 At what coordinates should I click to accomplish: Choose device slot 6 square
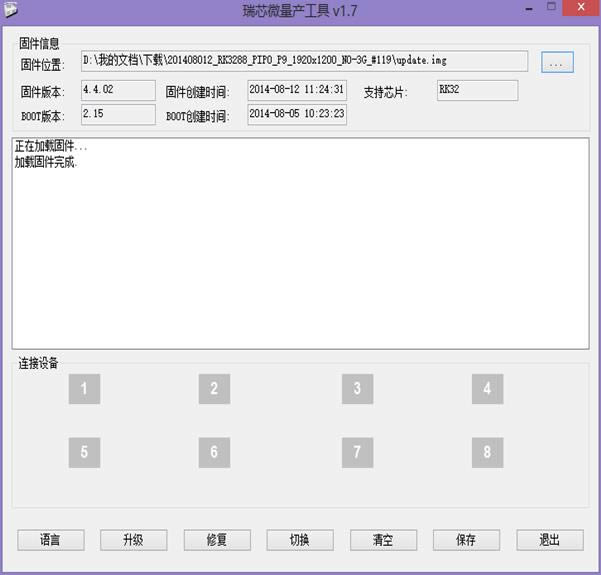[214, 452]
